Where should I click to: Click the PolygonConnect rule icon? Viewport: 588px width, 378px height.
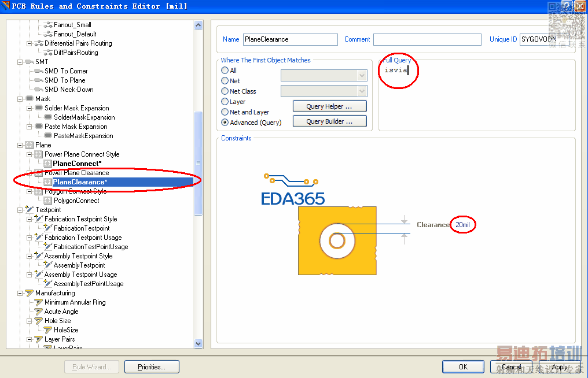(47, 201)
